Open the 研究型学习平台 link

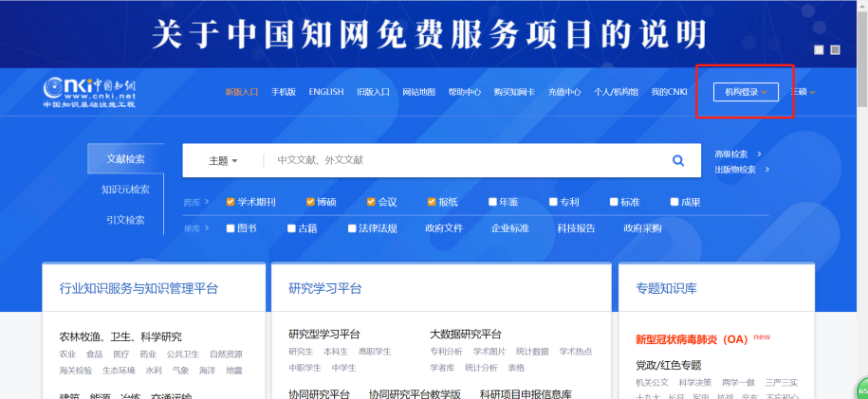324,335
